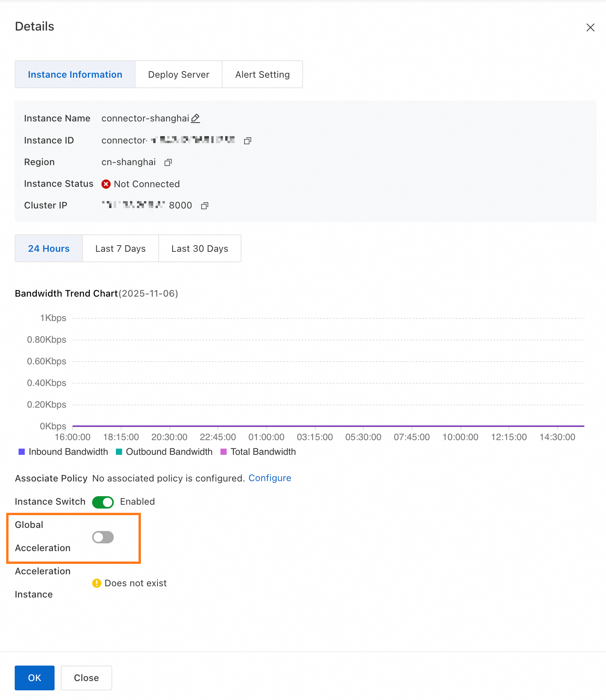606x700 pixels.
Task: Click the yellow warning icon beside Does not exist
Action: [x=97, y=583]
